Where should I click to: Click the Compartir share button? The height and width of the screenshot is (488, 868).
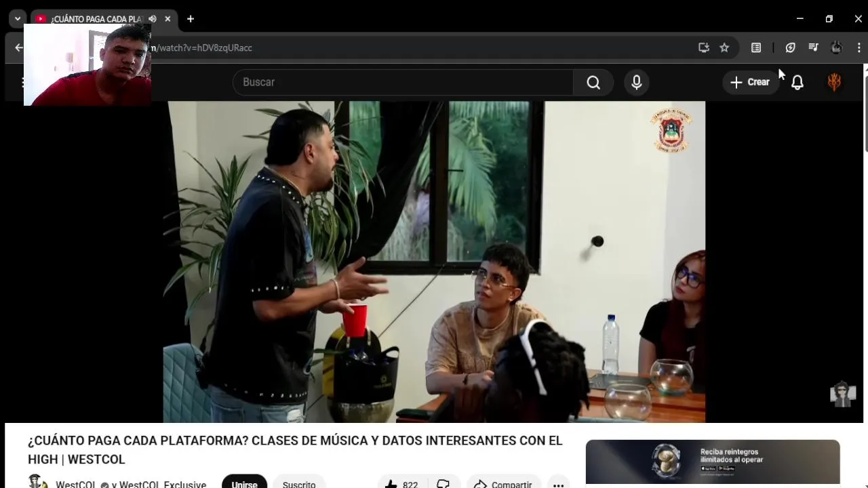pyautogui.click(x=503, y=482)
